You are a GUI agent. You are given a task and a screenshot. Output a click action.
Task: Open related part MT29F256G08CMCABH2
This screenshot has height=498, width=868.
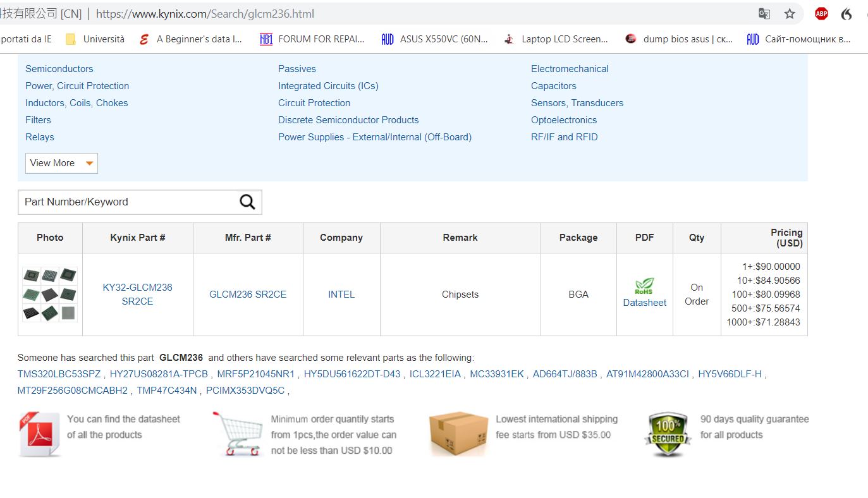click(73, 391)
